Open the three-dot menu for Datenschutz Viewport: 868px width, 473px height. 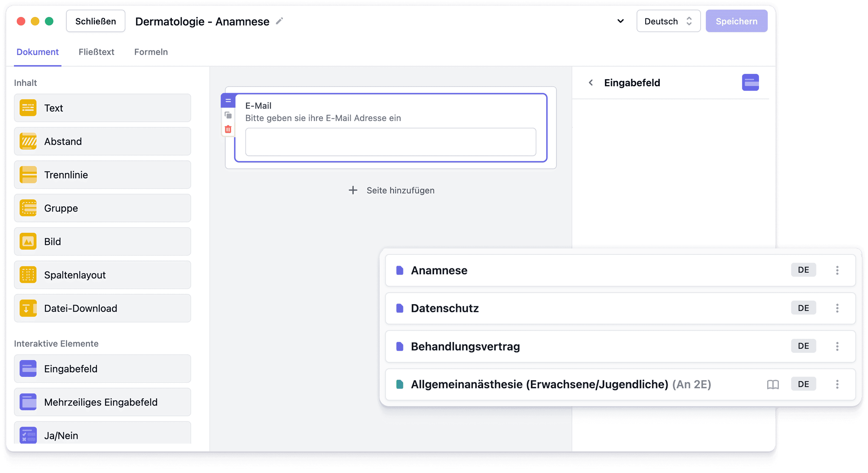click(837, 308)
